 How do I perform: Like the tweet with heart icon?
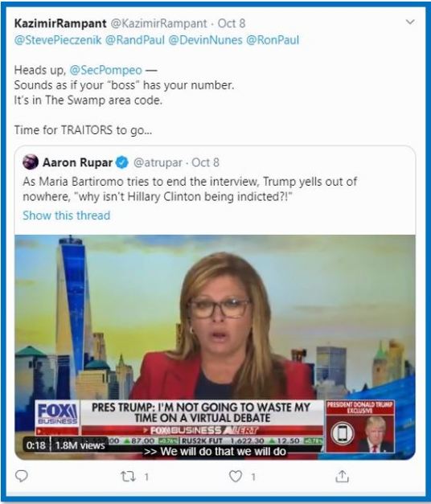tap(235, 477)
